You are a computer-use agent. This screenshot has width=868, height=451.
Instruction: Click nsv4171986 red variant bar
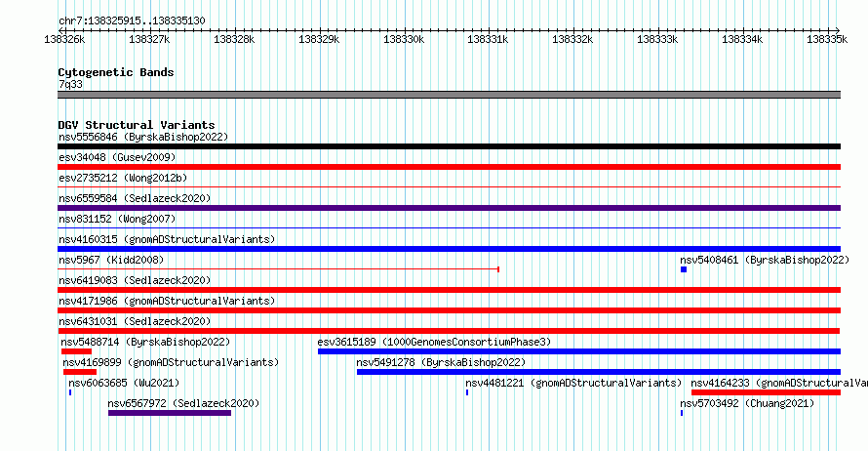[449, 310]
